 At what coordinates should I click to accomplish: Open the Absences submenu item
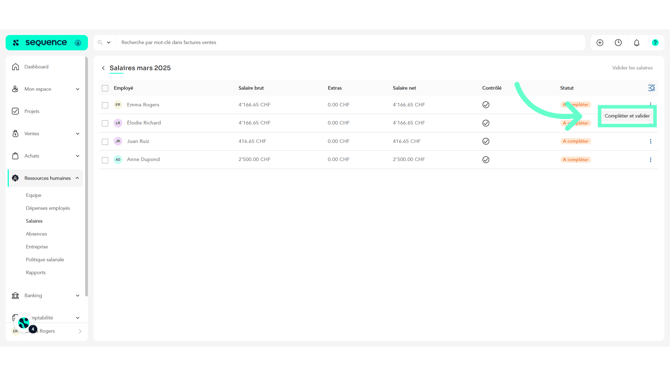pos(36,234)
